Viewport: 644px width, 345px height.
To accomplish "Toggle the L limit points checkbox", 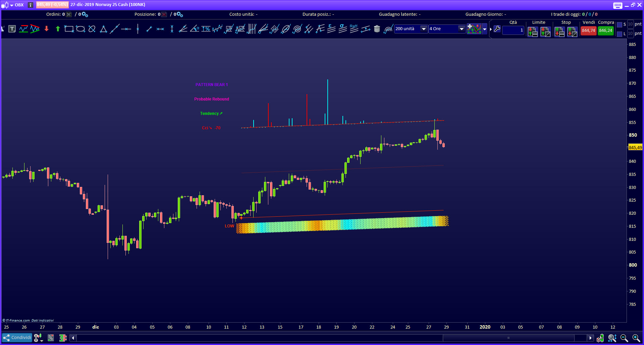I will 620,34.
